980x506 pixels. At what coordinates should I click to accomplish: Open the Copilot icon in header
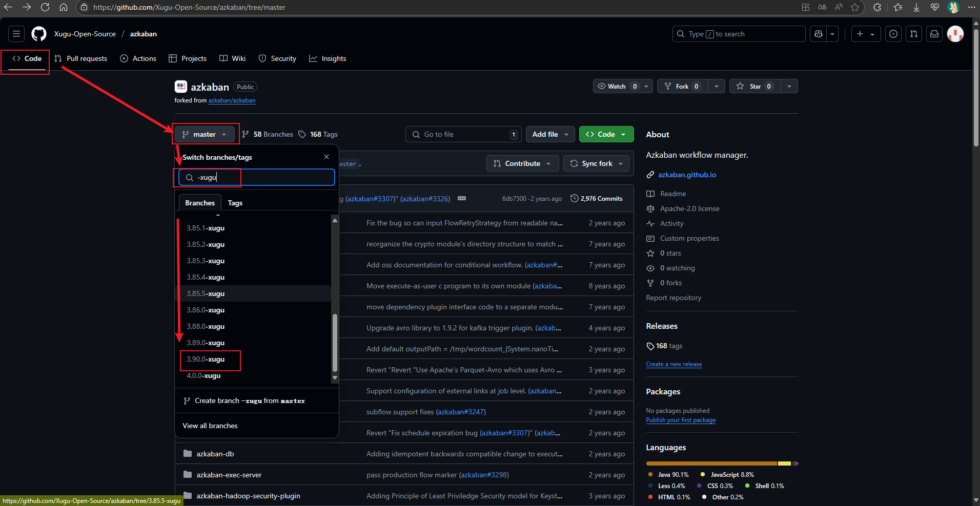[819, 34]
